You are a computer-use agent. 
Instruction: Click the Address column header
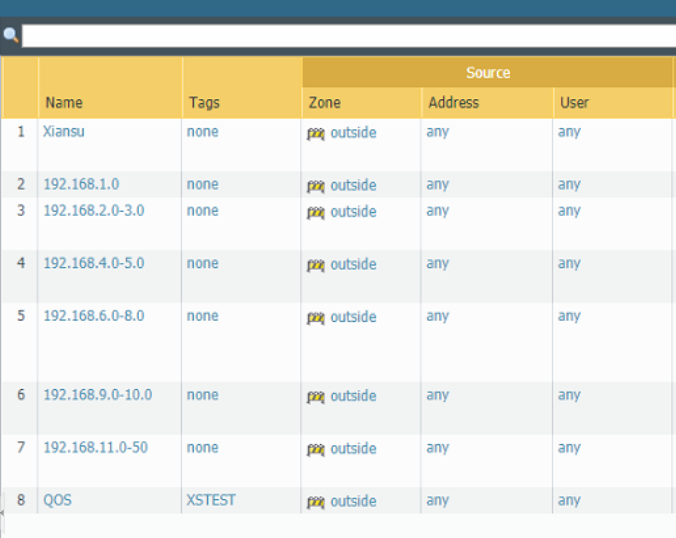click(453, 102)
